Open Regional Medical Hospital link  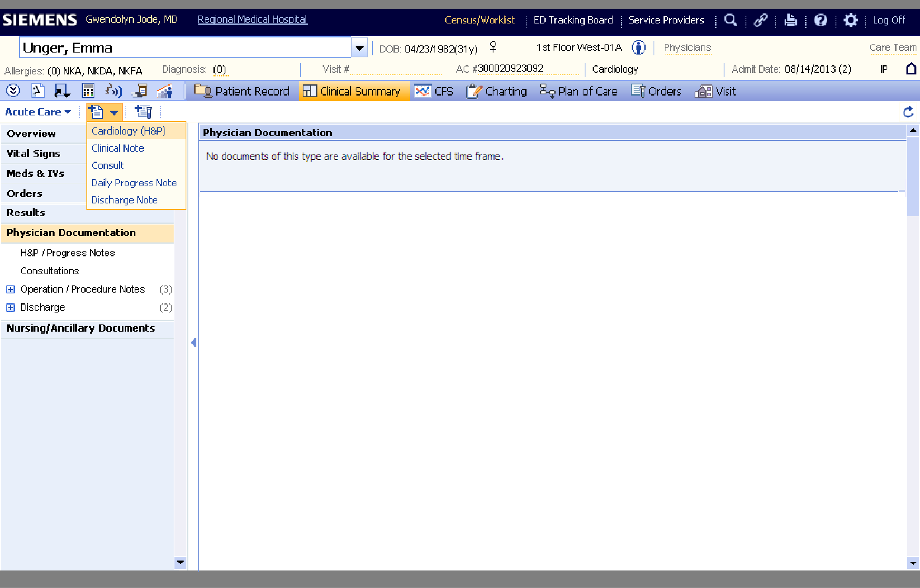pyautogui.click(x=253, y=20)
